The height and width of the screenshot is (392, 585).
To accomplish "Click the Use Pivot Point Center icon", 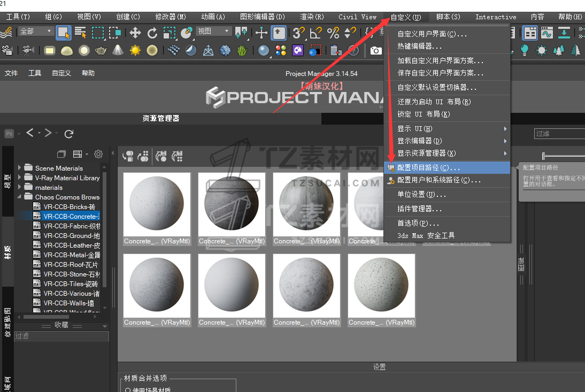I will point(241,33).
